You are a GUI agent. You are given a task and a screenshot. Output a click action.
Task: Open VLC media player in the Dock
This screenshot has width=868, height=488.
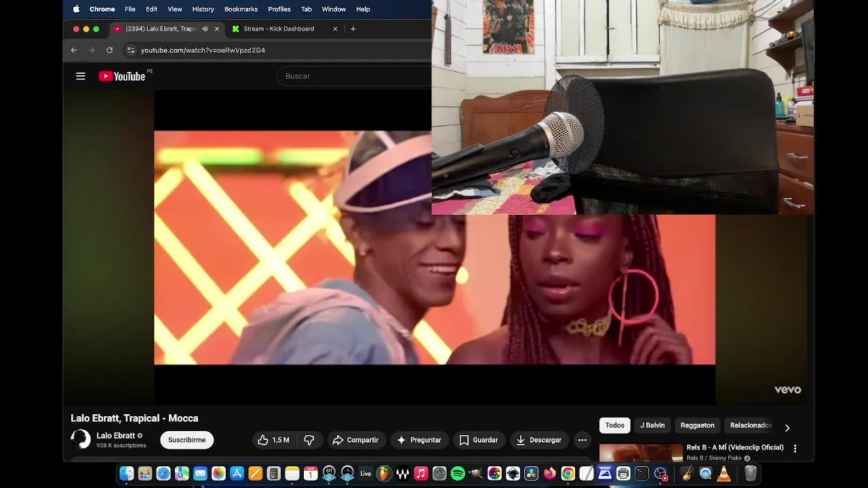click(x=723, y=473)
